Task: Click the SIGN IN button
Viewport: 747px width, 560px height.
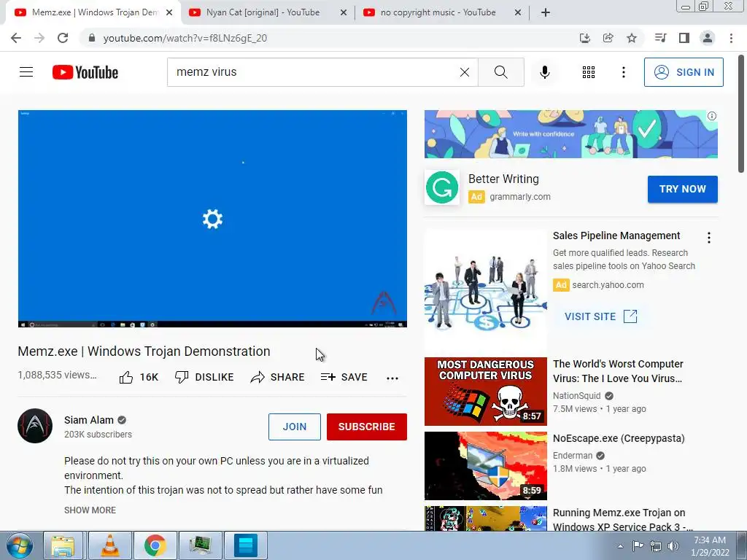Action: (x=684, y=72)
